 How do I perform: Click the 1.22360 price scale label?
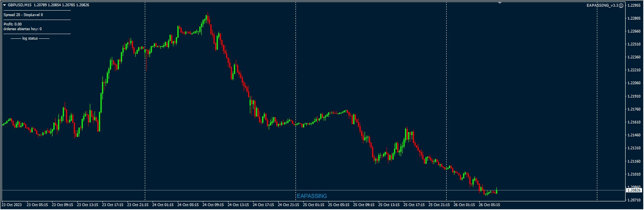pyautogui.click(x=635, y=57)
